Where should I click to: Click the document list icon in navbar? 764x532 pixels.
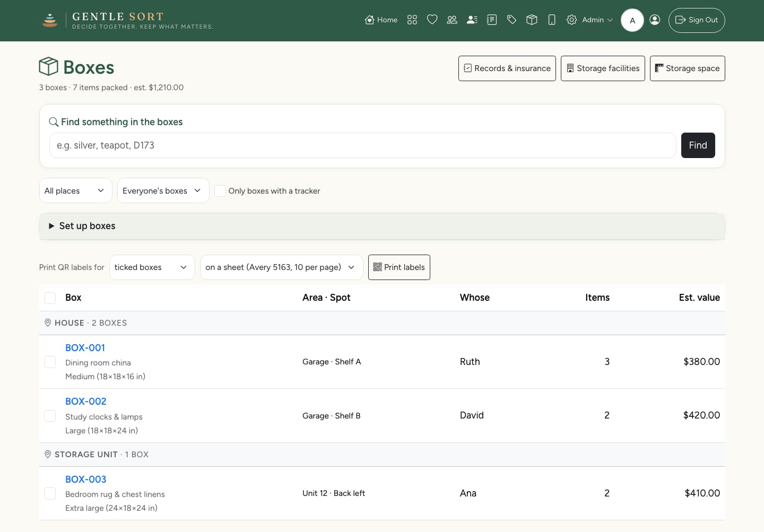492,20
